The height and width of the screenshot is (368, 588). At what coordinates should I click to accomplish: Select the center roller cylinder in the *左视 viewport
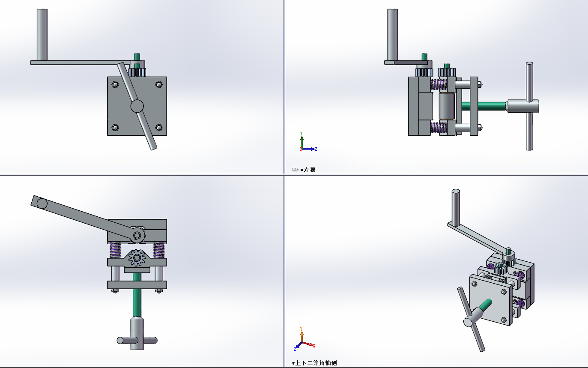coord(447,105)
